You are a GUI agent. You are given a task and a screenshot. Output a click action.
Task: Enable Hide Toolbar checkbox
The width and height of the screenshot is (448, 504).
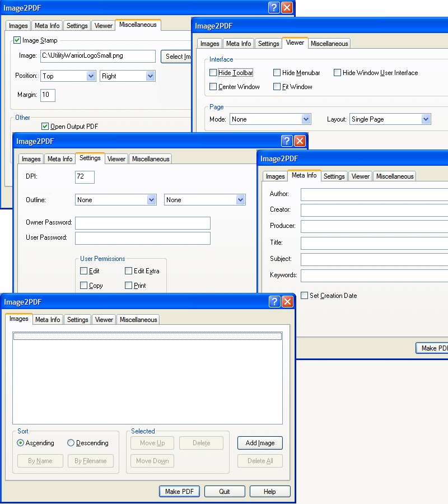213,73
